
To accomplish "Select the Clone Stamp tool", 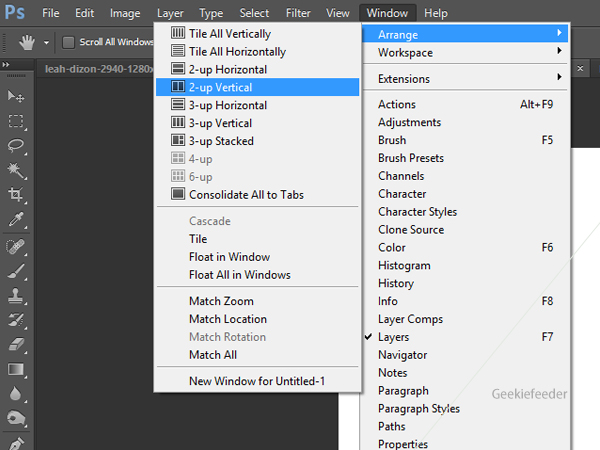I will [x=16, y=296].
